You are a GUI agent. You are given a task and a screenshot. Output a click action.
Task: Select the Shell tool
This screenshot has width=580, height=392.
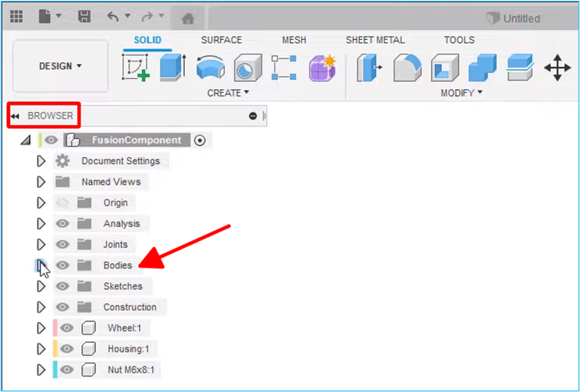[445, 68]
